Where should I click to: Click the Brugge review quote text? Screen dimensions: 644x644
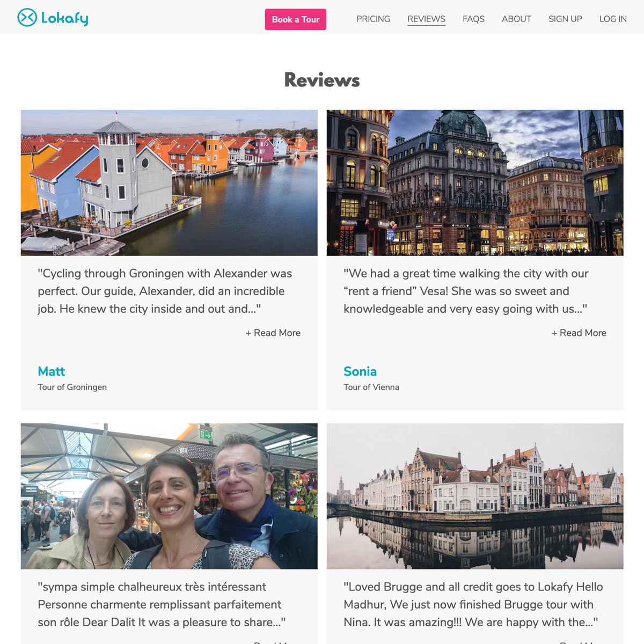(x=473, y=604)
